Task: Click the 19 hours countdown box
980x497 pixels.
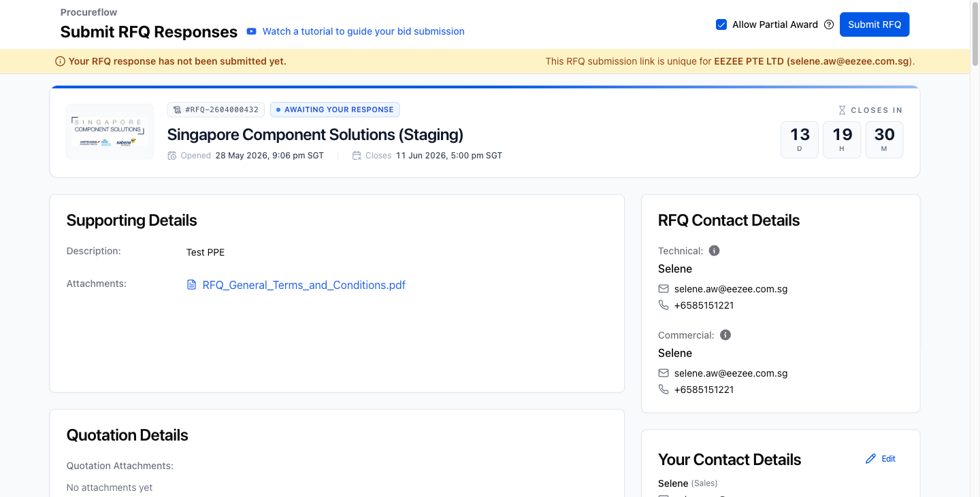Action: point(842,139)
